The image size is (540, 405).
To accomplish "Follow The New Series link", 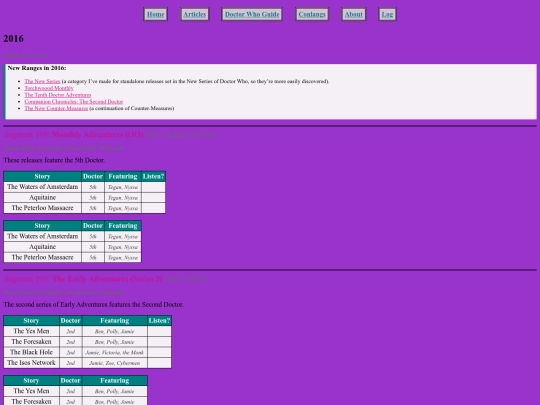I will (x=42, y=81).
